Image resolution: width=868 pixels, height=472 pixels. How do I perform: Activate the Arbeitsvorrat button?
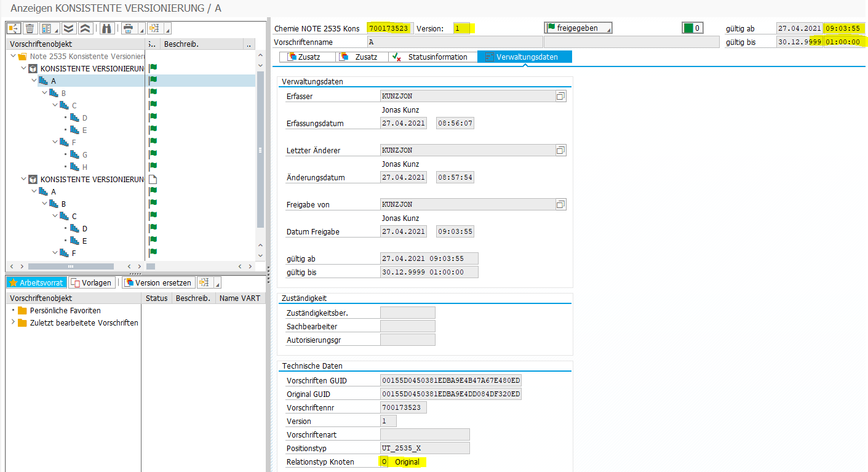point(36,282)
